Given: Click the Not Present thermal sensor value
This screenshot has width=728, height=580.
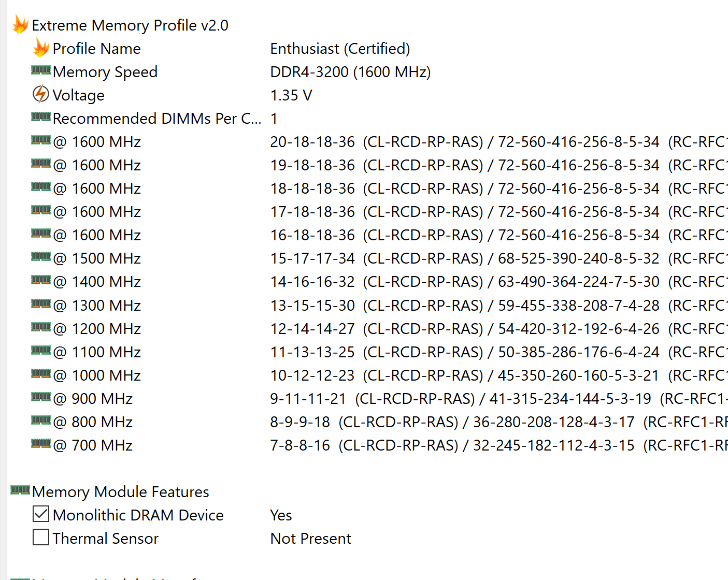Looking at the screenshot, I should pos(311,539).
